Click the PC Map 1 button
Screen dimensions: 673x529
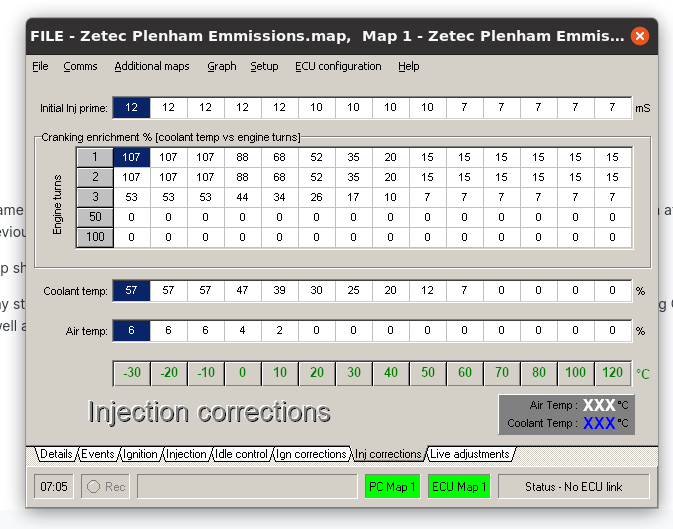392,486
